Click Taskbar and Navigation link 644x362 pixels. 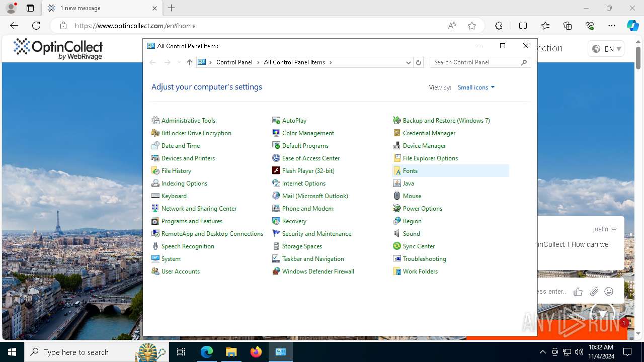pyautogui.click(x=313, y=259)
